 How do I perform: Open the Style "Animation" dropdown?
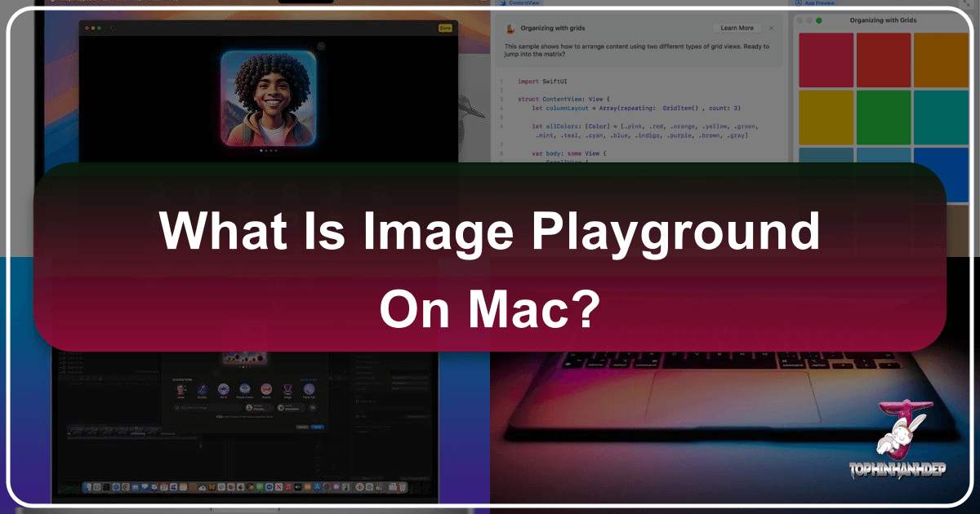tap(291, 408)
